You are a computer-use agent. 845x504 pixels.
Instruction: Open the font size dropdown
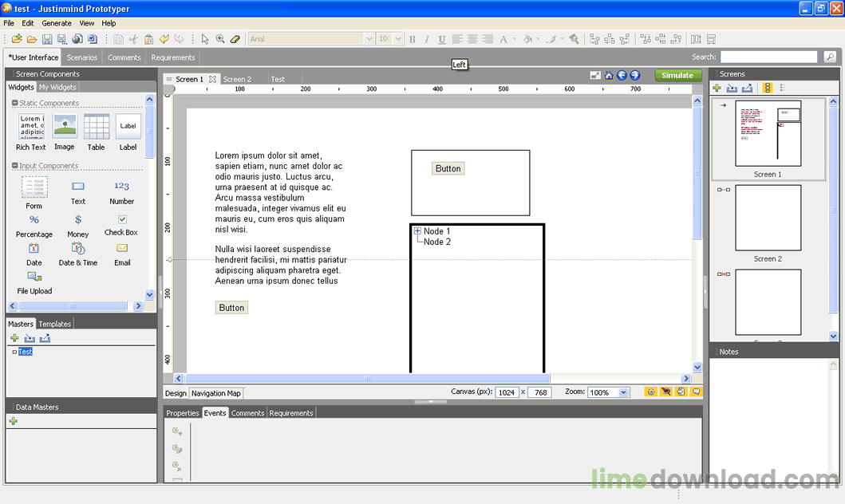(398, 39)
